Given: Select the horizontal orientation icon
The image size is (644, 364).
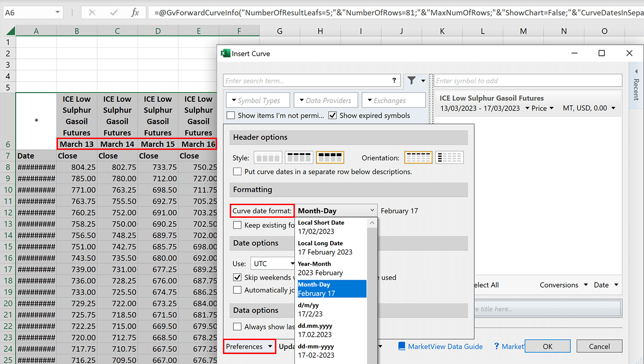Looking at the screenshot, I should (x=418, y=158).
